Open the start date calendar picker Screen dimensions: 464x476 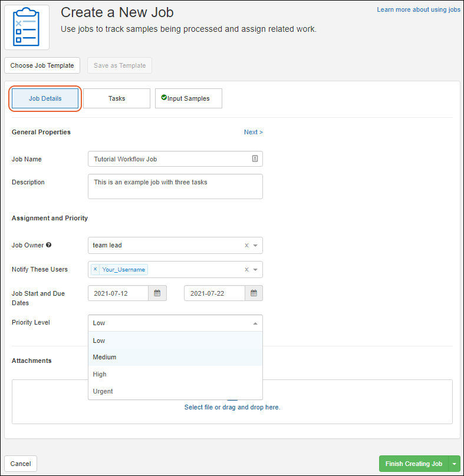click(157, 293)
